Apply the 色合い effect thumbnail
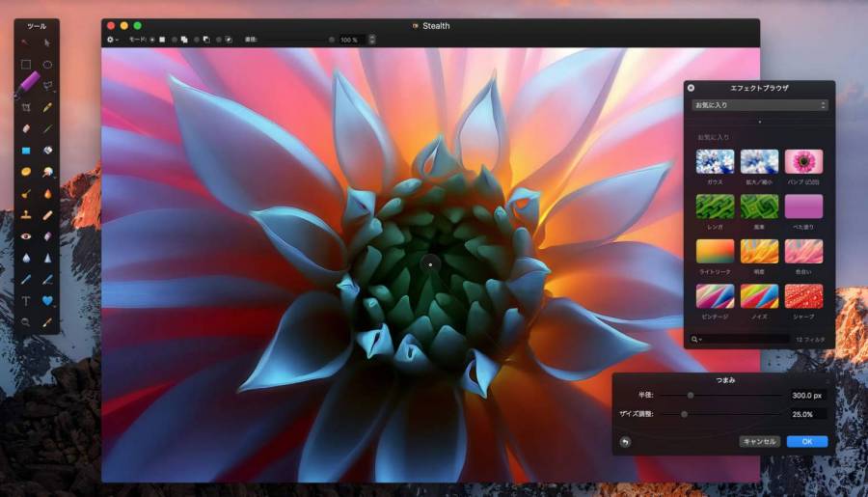 803,252
